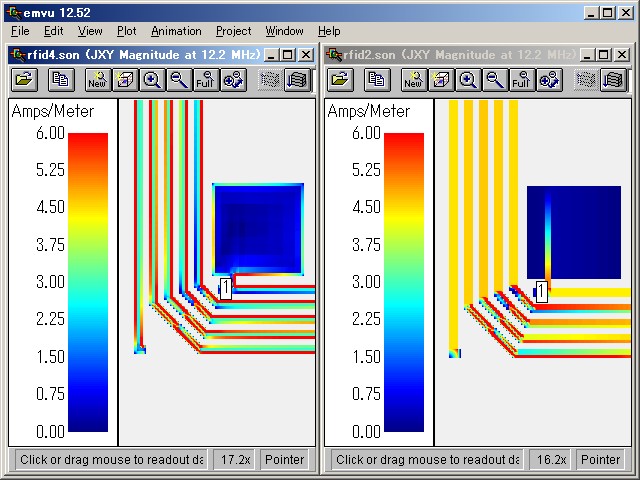
Task: Click 17.2x zoom readout in status bar
Action: point(236,460)
